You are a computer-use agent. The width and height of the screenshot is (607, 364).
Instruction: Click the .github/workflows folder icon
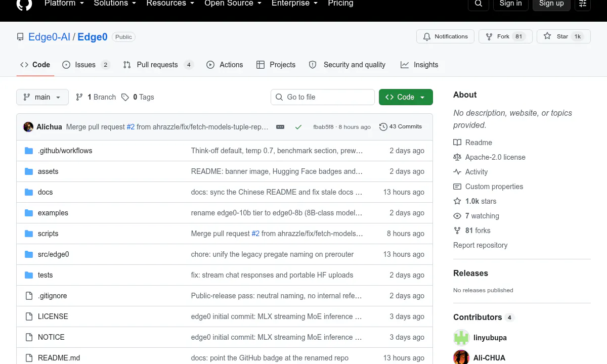(29, 151)
